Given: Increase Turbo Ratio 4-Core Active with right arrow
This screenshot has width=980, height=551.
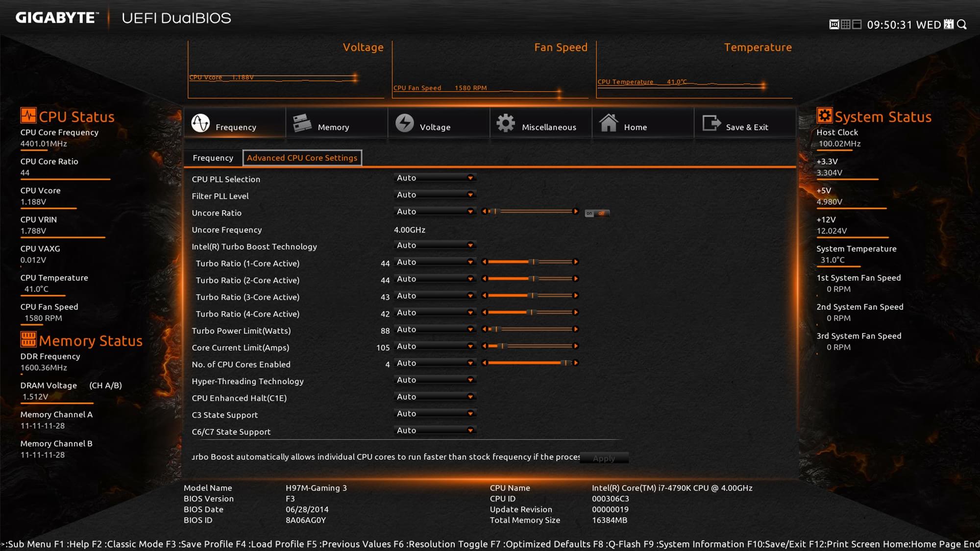Looking at the screenshot, I should click(x=576, y=312).
